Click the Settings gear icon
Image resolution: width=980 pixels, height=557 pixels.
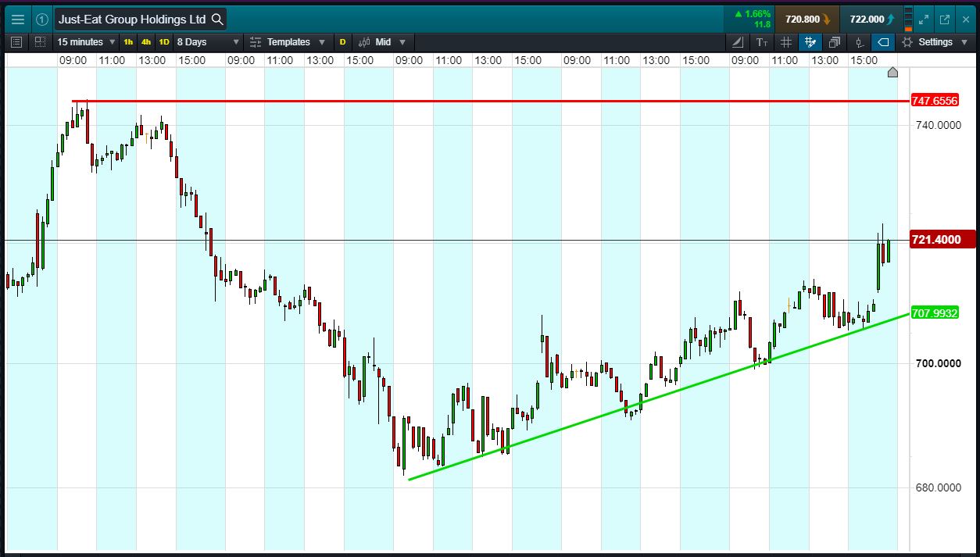point(907,42)
